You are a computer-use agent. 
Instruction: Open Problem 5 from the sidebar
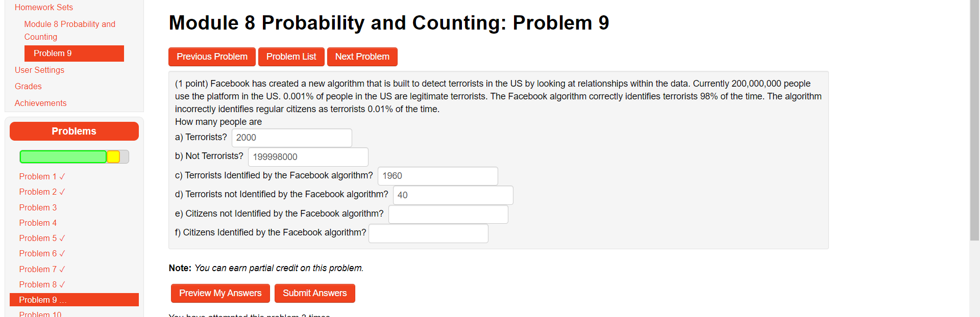[x=38, y=238]
